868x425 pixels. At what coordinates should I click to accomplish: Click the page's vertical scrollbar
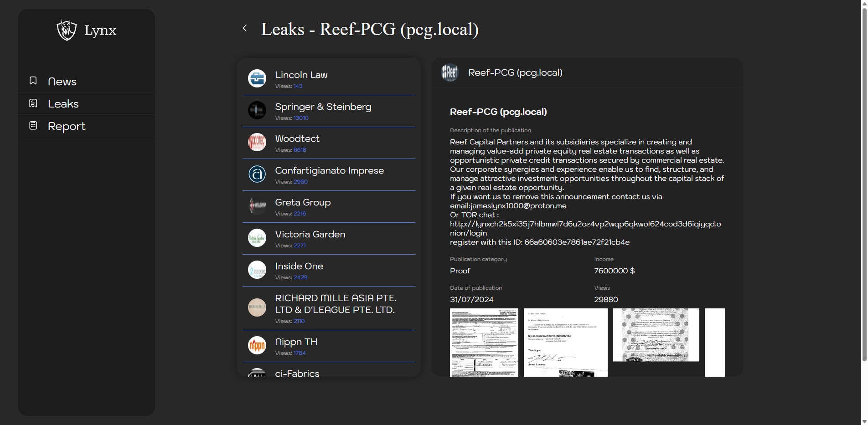(864, 182)
